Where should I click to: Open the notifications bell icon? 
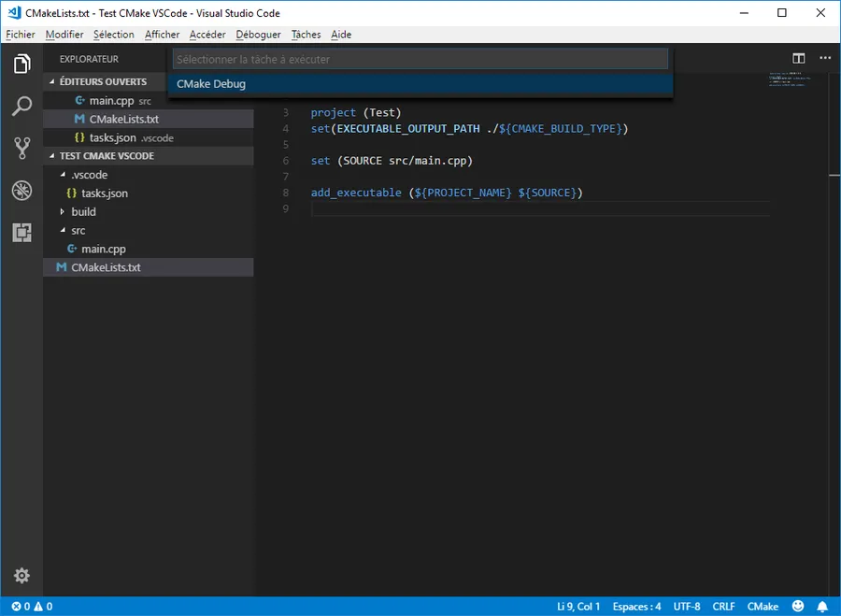click(x=822, y=607)
